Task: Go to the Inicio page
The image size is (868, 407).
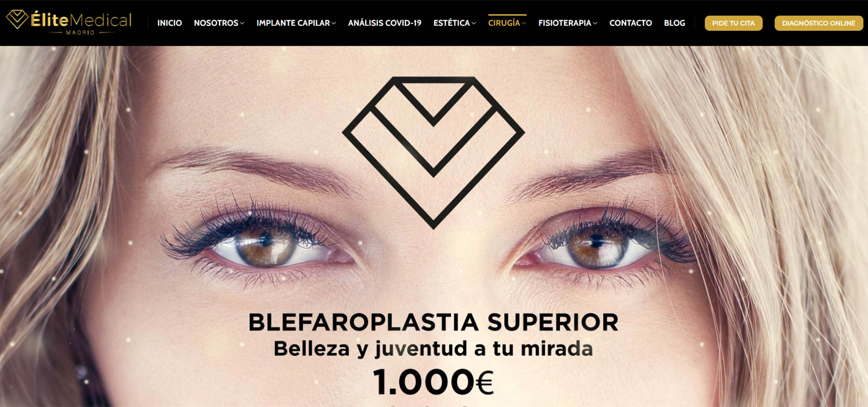Action: [x=170, y=23]
